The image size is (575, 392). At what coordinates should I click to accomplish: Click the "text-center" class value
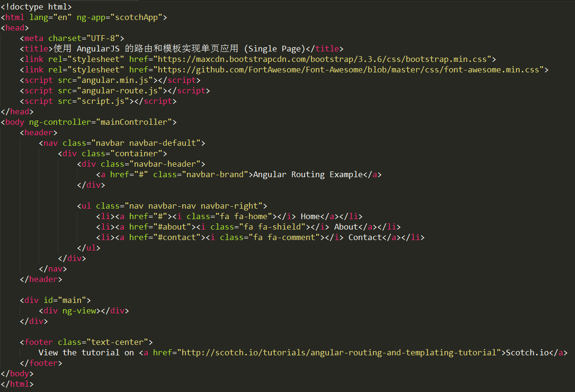(117, 342)
